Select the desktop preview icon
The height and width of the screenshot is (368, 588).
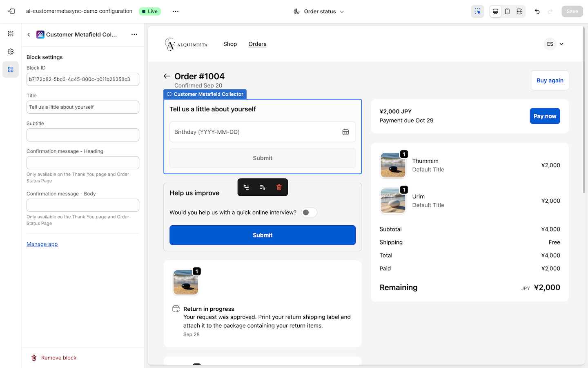click(x=495, y=11)
